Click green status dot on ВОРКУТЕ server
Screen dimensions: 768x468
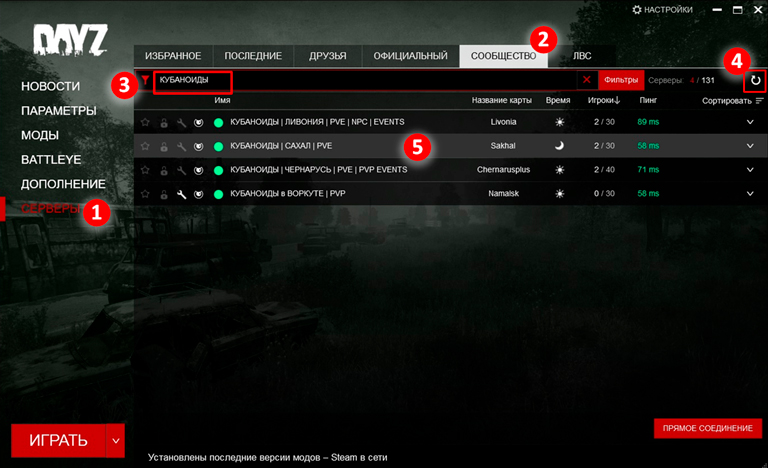pos(218,195)
